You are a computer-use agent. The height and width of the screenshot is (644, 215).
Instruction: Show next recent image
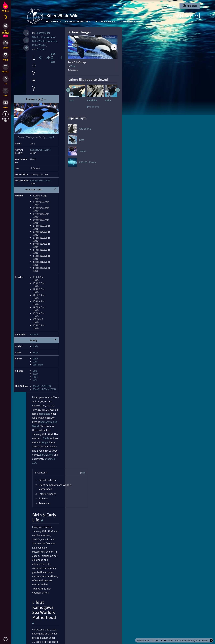tap(114, 47)
